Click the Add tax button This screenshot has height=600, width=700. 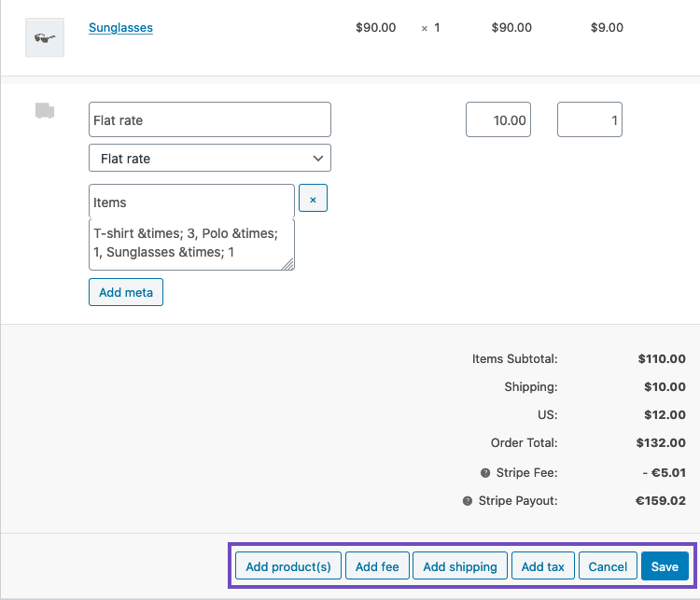[x=542, y=566]
